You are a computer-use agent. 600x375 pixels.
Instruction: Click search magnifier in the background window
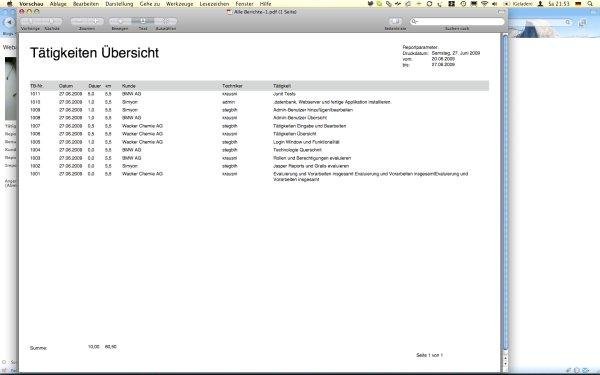[x=568, y=22]
